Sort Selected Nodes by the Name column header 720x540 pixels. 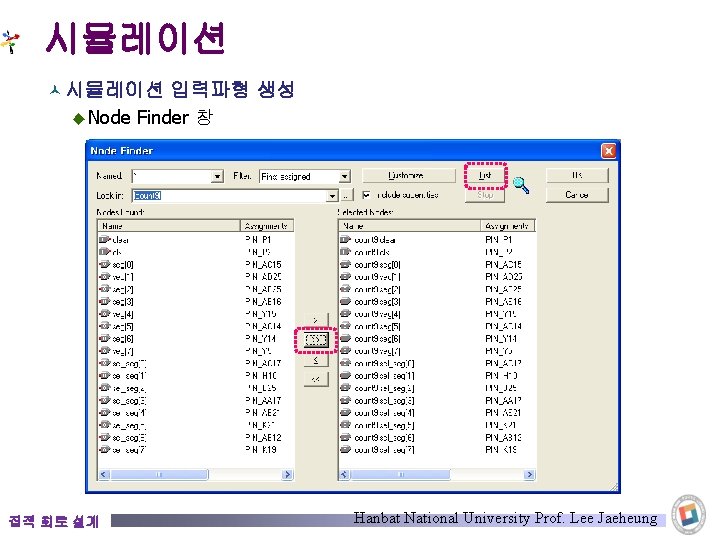[410, 226]
